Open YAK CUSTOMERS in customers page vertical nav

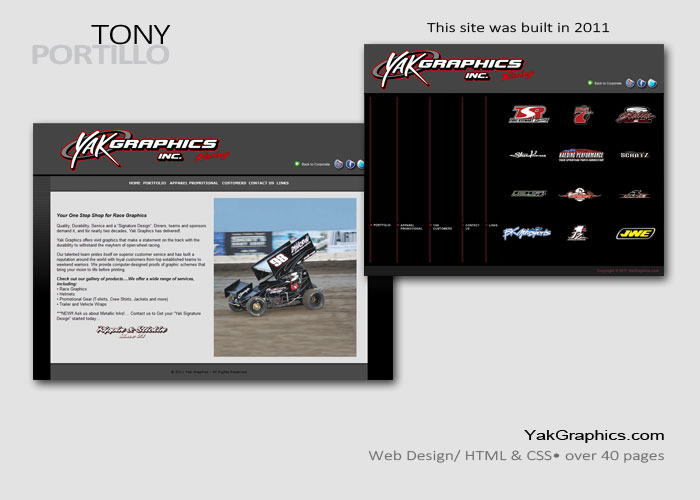[442, 227]
